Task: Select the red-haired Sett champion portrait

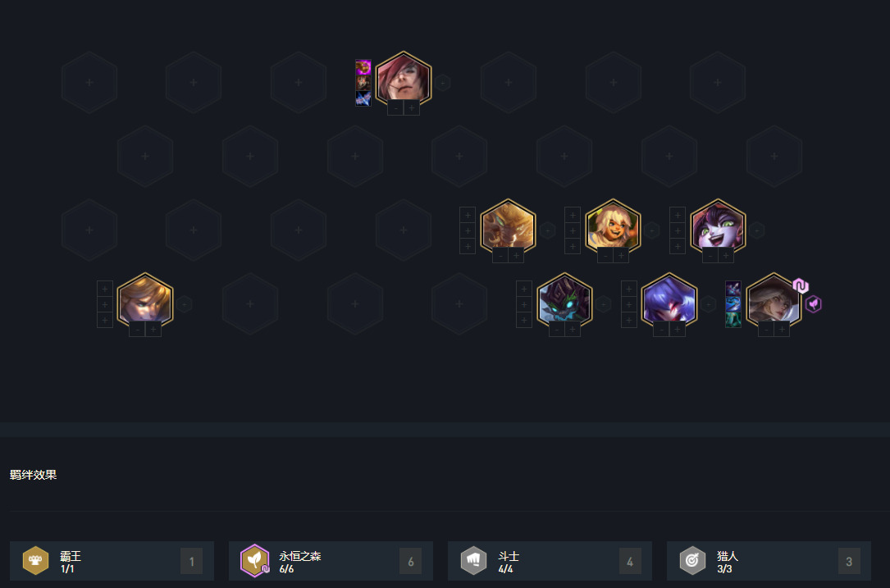Action: pyautogui.click(x=403, y=80)
